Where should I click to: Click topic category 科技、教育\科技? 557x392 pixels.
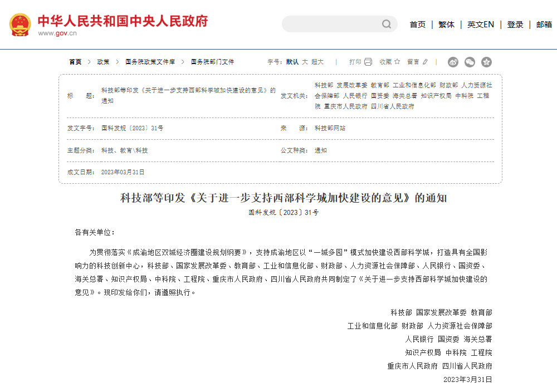tap(124, 150)
